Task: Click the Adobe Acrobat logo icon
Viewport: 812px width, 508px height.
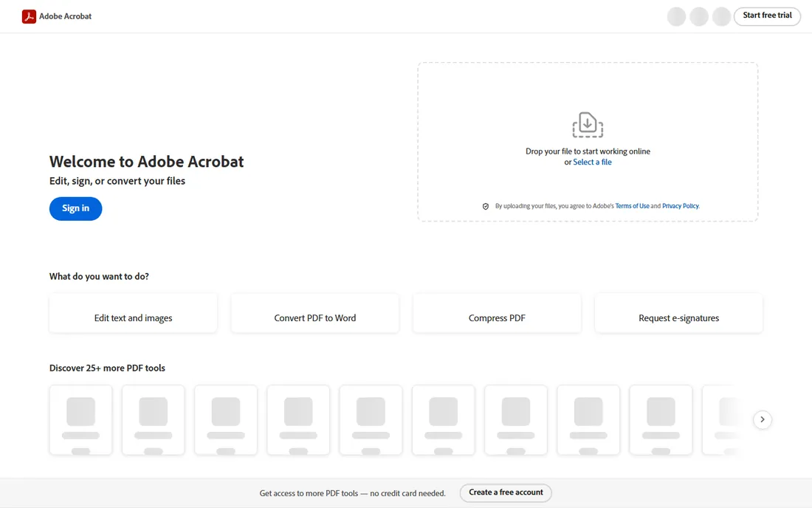Action: coord(29,16)
